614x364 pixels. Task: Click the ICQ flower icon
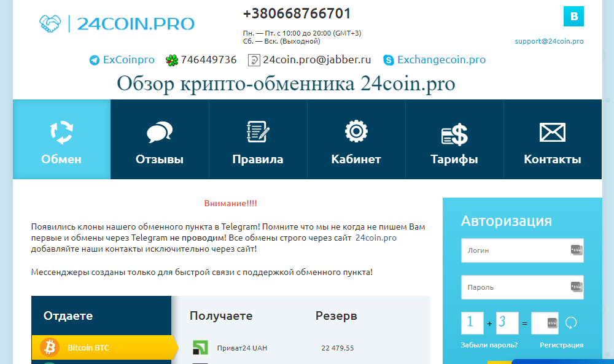(171, 60)
